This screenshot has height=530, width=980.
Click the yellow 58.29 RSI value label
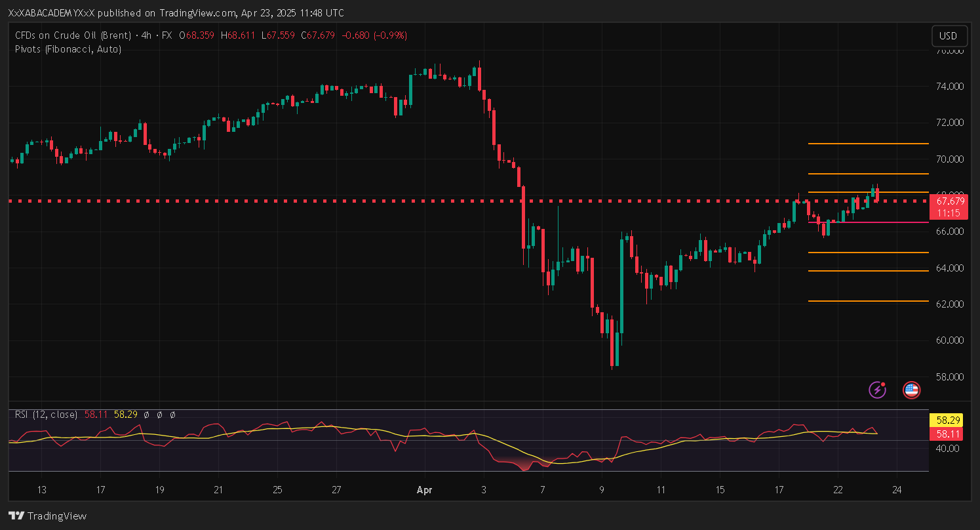(949, 418)
